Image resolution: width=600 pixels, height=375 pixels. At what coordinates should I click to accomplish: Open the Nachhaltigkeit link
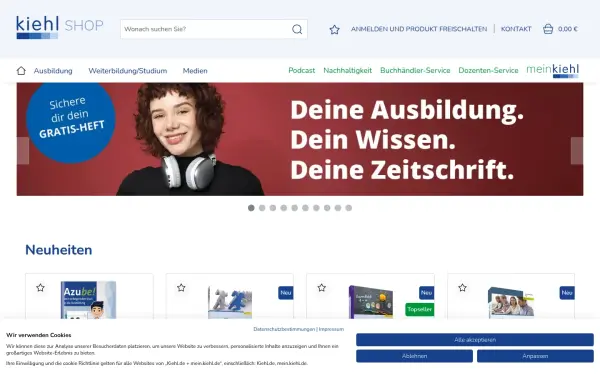[x=347, y=70]
